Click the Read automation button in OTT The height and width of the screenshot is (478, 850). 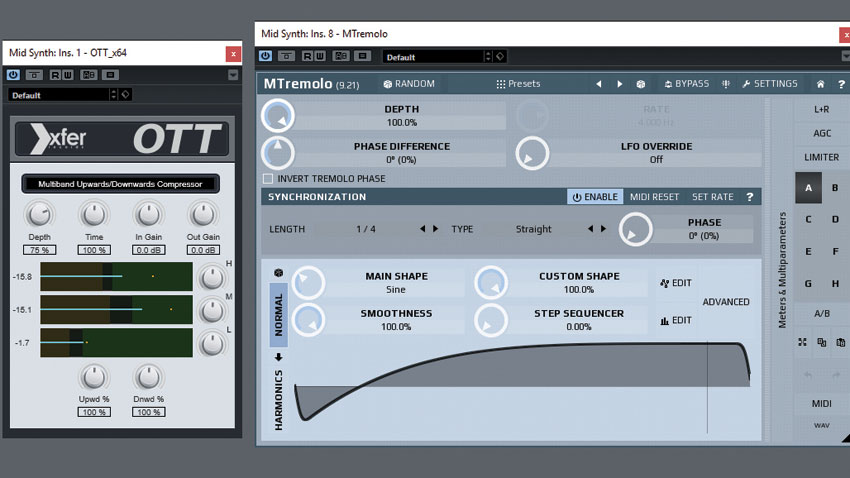(x=55, y=75)
